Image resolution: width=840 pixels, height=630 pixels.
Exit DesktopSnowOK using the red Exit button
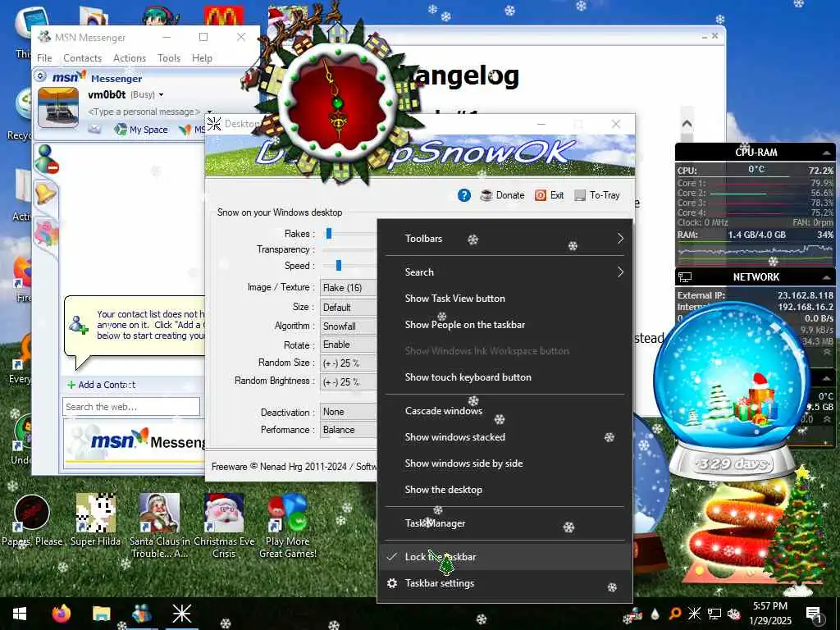(549, 195)
